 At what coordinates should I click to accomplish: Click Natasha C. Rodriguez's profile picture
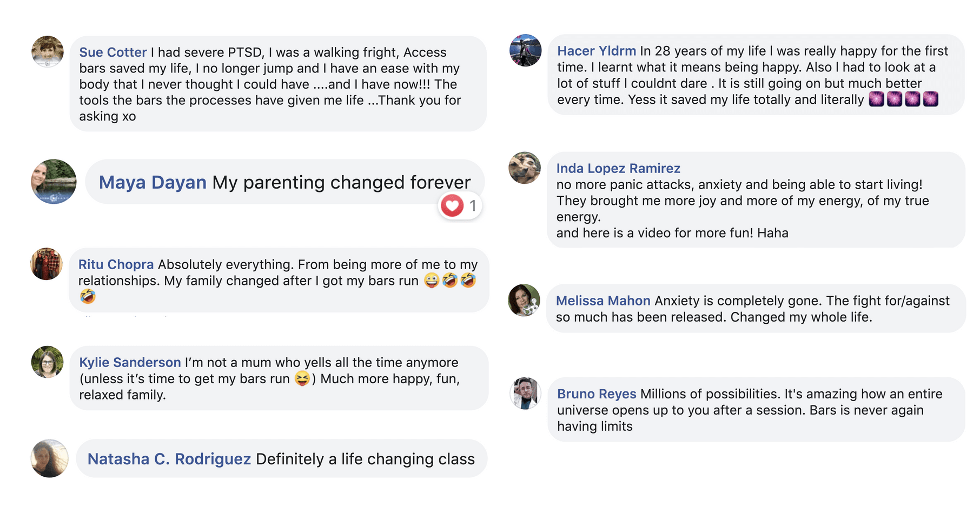coord(50,458)
